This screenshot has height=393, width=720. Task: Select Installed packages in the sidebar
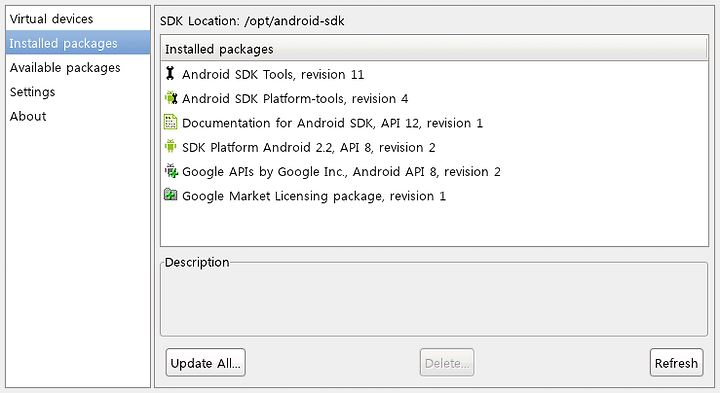(78, 43)
